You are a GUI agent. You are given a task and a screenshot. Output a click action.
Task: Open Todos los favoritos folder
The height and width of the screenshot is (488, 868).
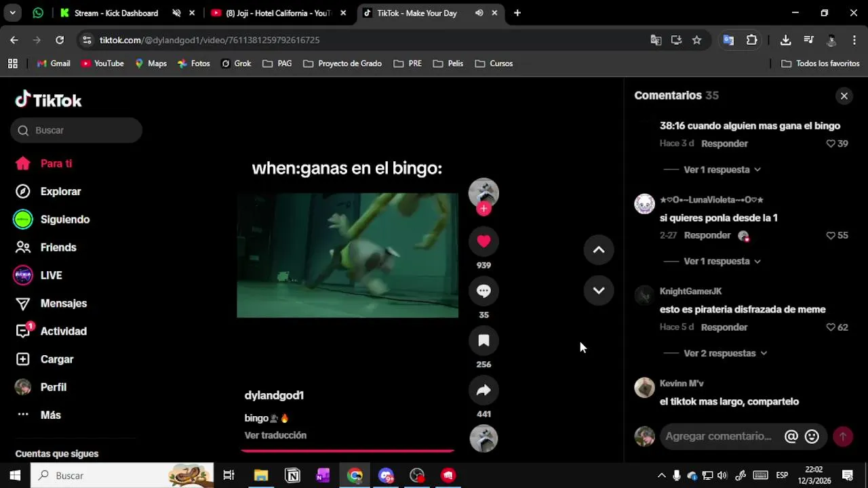[x=821, y=63]
